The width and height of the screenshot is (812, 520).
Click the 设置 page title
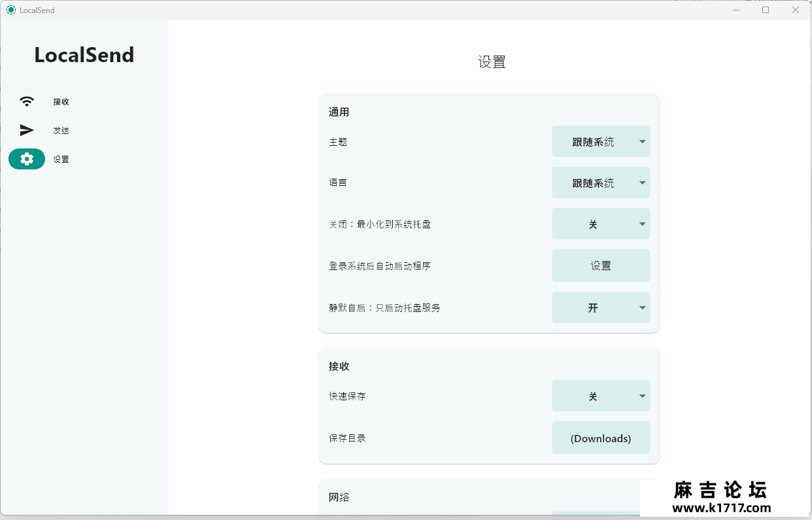(x=492, y=62)
